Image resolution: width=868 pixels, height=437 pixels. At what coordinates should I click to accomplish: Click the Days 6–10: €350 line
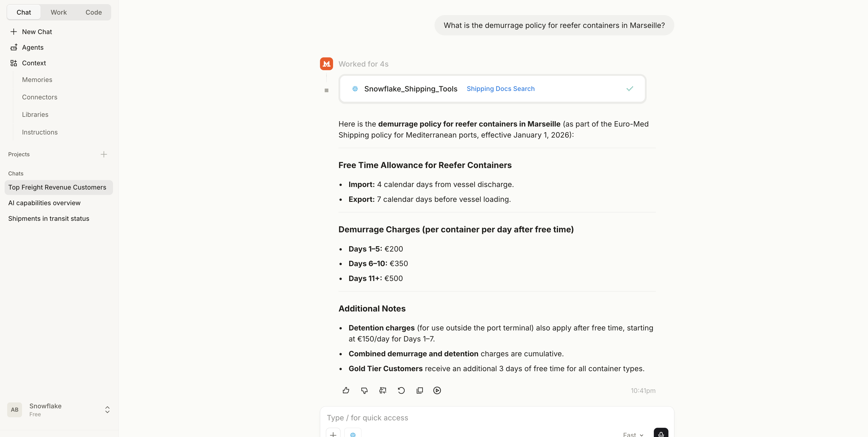point(378,264)
